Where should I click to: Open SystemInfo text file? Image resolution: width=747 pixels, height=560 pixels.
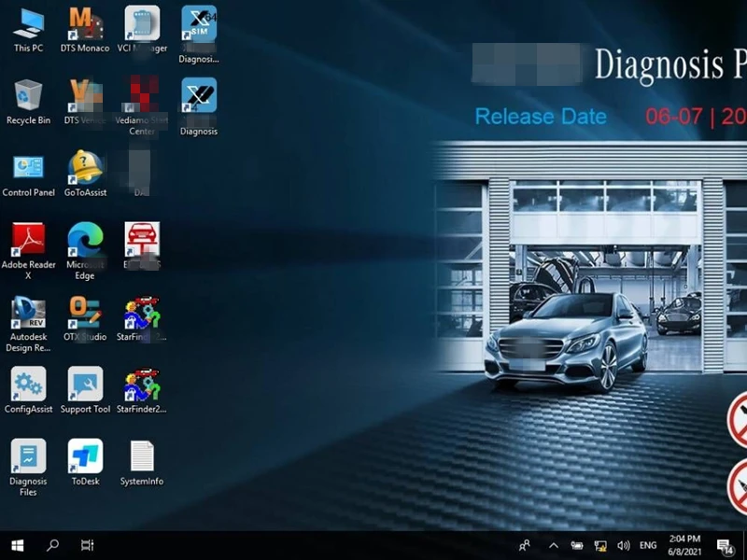pyautogui.click(x=142, y=463)
